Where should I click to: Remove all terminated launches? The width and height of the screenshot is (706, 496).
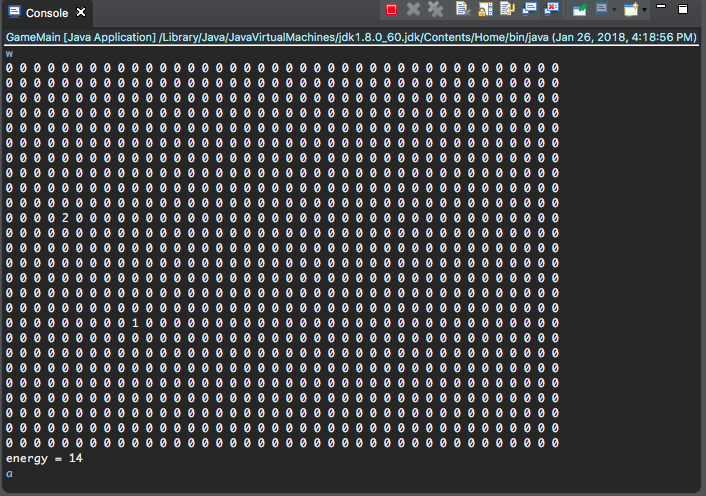click(x=435, y=10)
